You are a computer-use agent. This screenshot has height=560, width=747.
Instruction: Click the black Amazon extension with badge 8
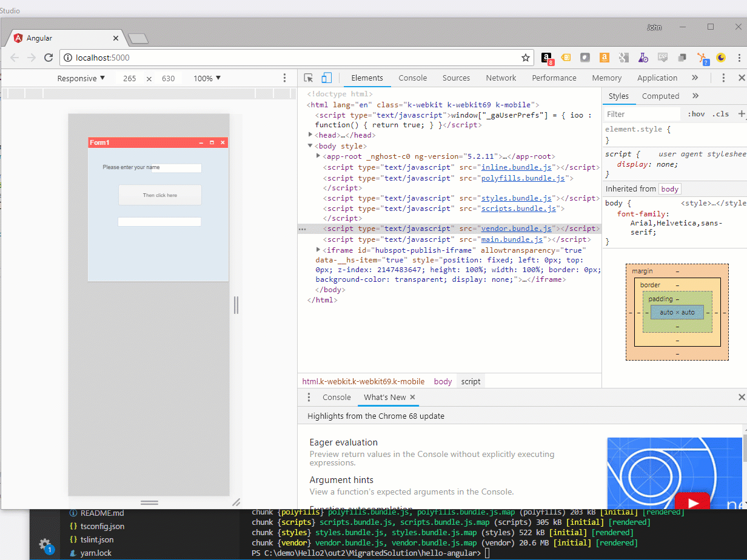(x=547, y=58)
